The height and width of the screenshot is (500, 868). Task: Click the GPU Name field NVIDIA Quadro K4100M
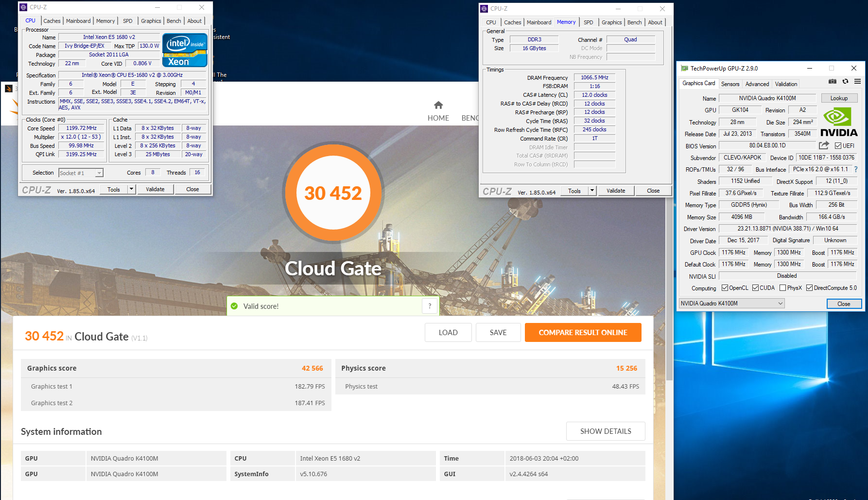coord(767,98)
